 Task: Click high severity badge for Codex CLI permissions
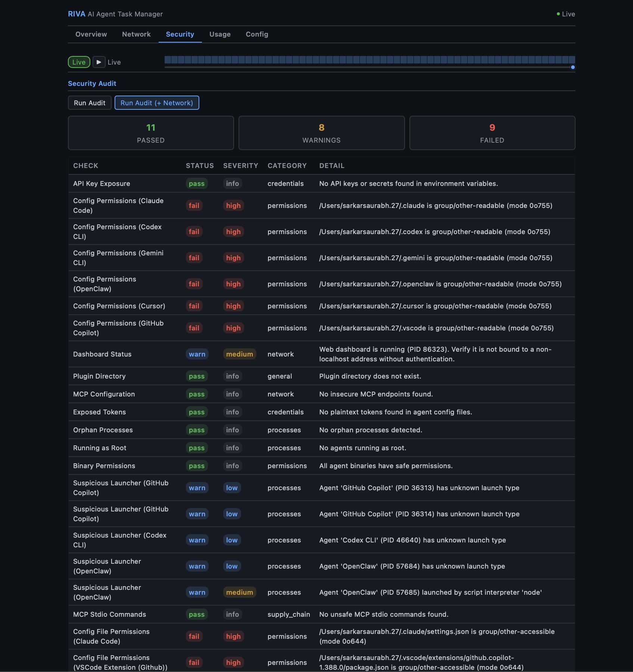click(233, 232)
